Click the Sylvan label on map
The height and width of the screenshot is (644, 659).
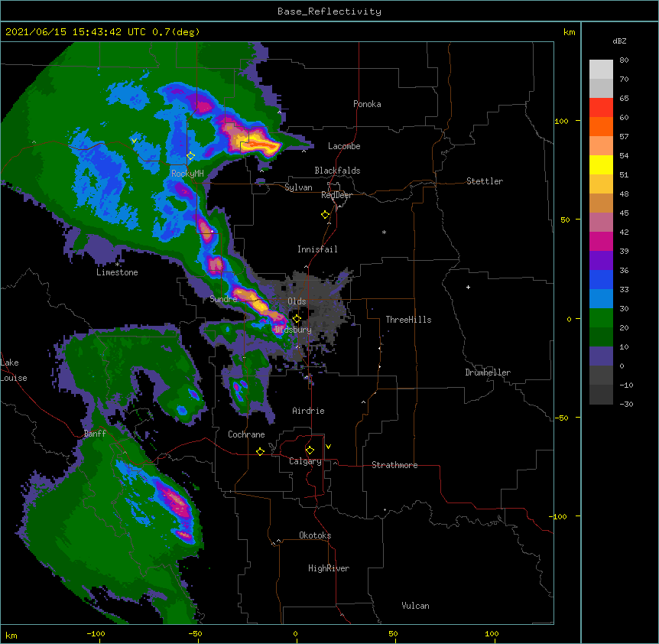[x=298, y=187]
